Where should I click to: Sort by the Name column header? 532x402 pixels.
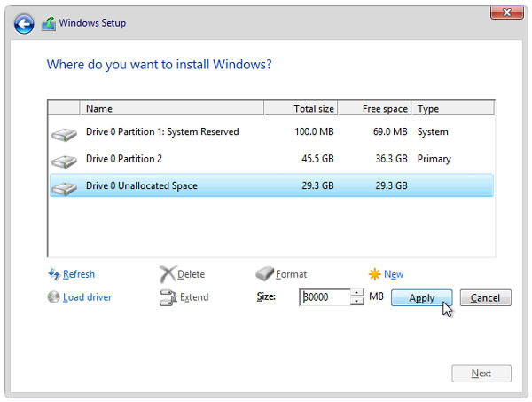coord(172,108)
